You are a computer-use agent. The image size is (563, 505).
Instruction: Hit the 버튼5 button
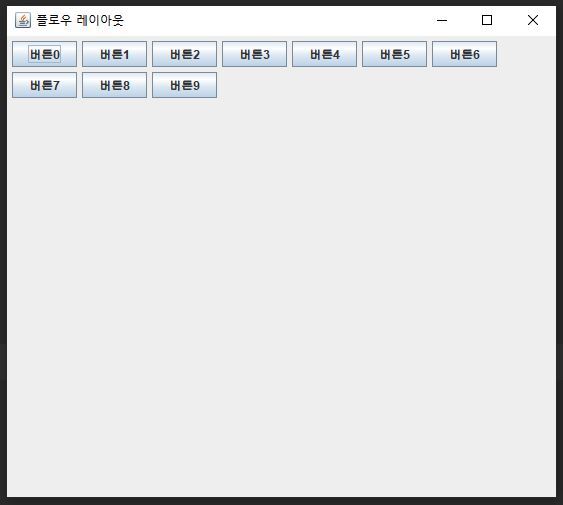(x=395, y=54)
